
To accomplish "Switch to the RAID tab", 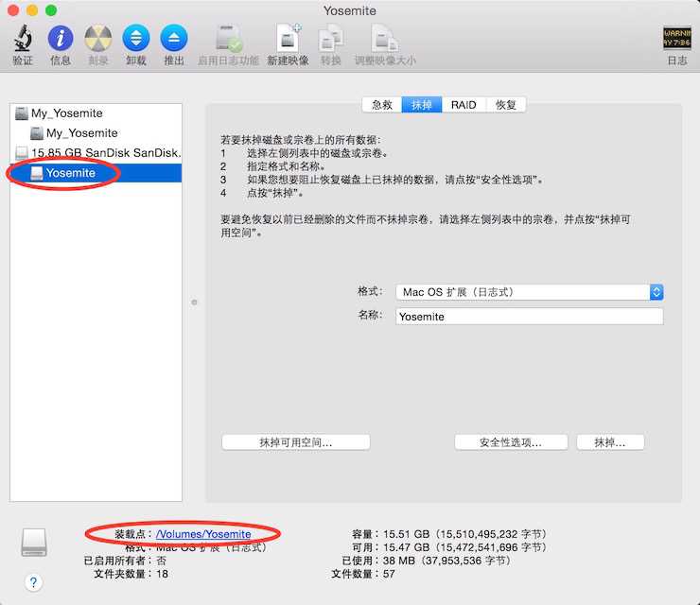I will [464, 105].
